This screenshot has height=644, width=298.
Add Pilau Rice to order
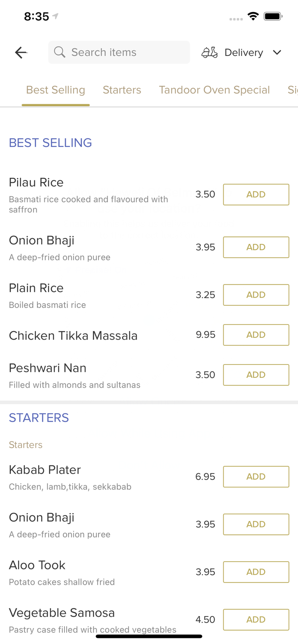[256, 194]
